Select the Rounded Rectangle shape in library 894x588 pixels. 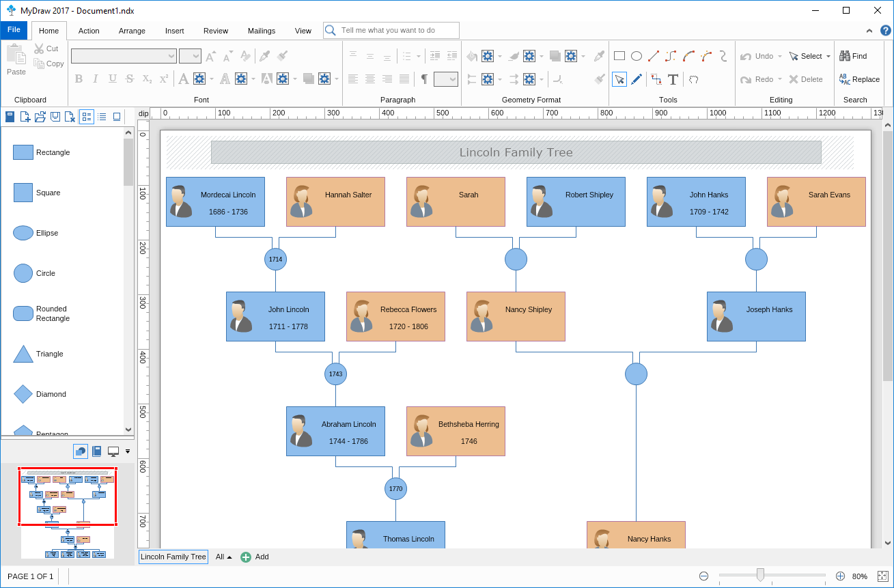pos(42,313)
